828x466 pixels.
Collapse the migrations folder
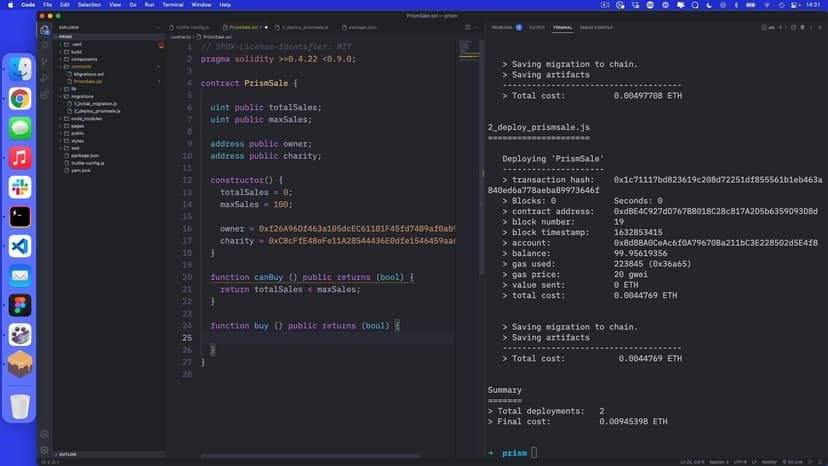[x=81, y=96]
